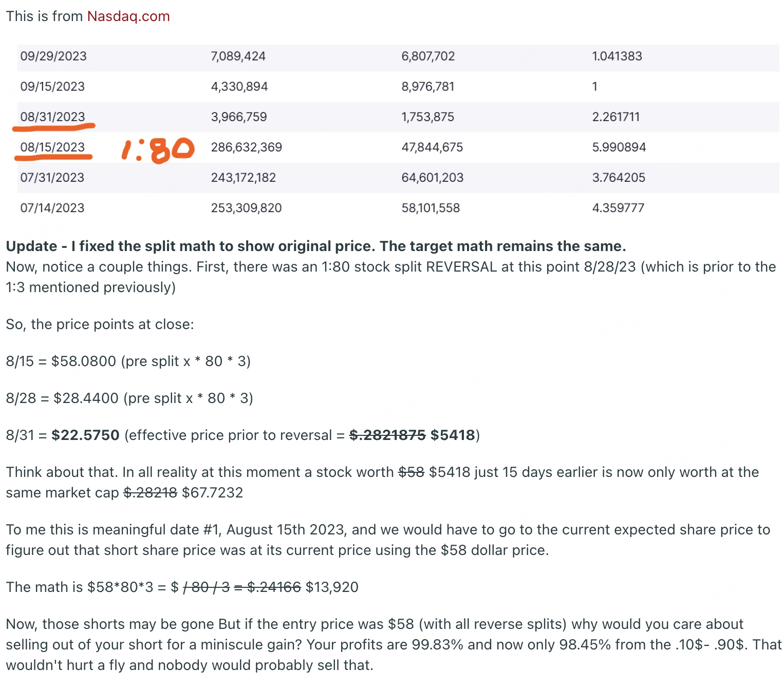Open the Nasdaq.com link
This screenshot has width=784, height=690.
tap(128, 16)
